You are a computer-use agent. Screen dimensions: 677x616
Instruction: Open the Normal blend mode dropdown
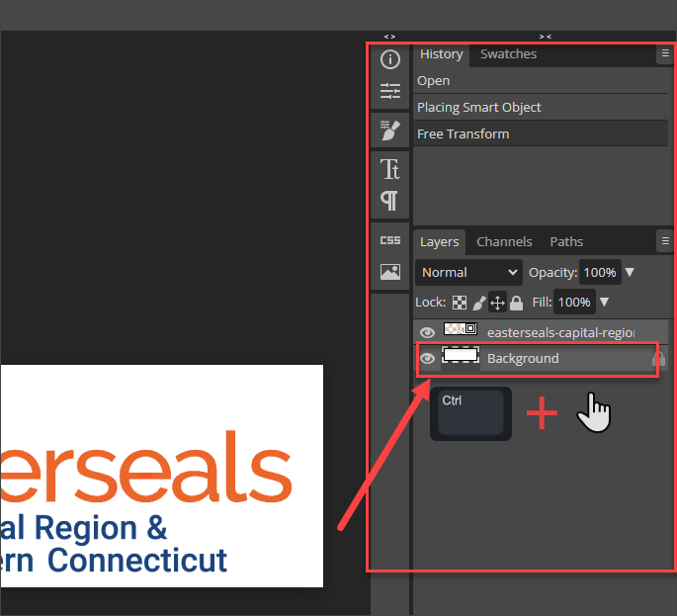(468, 272)
